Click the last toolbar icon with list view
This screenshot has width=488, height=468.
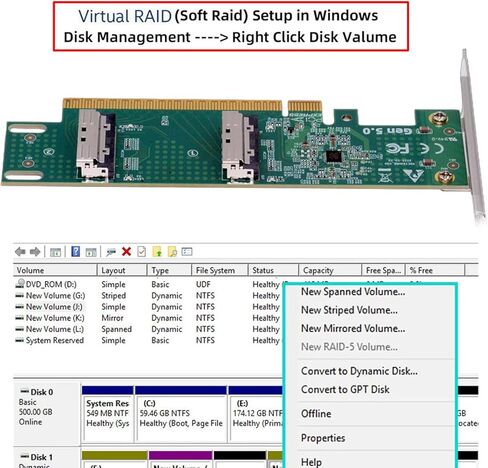187,252
